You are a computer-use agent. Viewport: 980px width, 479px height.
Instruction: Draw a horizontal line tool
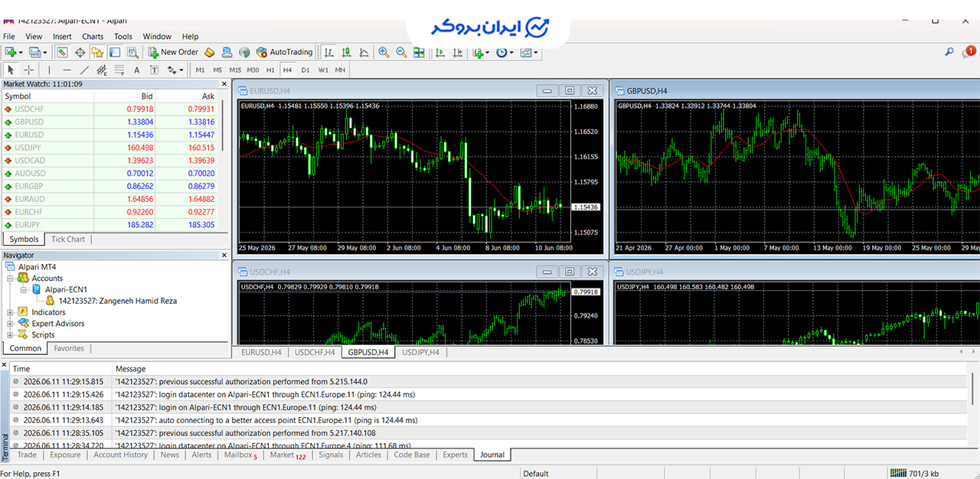[x=67, y=70]
